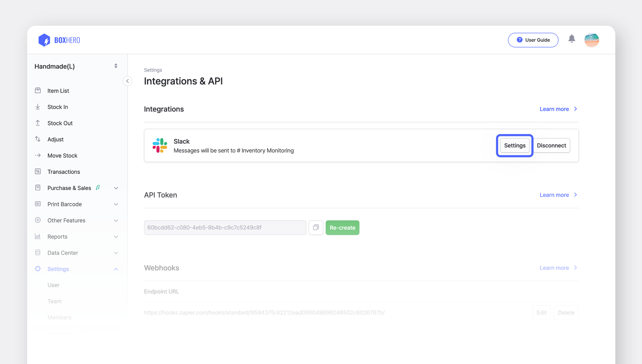
Task: Select User under Settings
Action: pos(53,285)
